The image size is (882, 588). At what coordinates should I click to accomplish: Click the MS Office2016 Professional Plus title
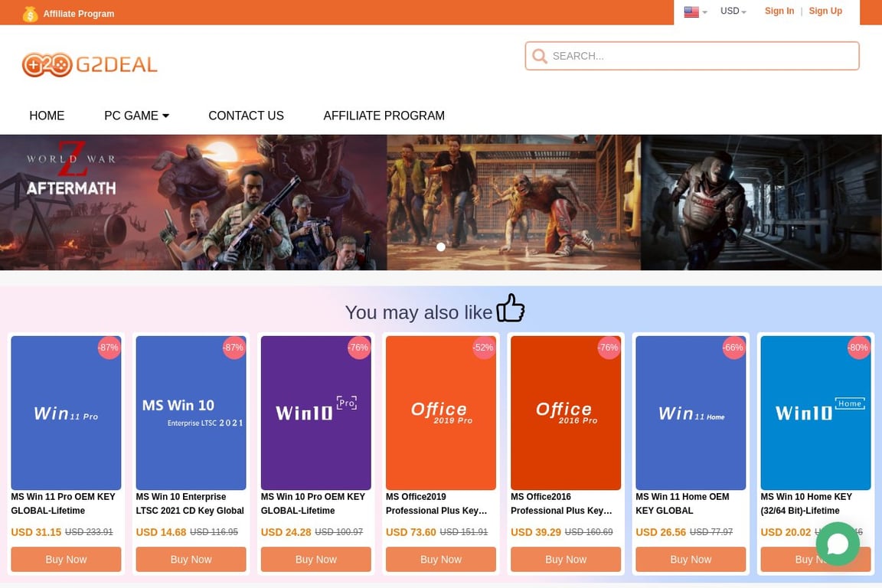pos(561,504)
